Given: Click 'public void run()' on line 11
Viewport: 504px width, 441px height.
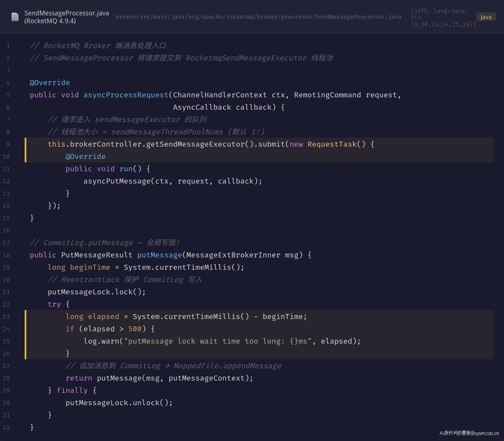Looking at the screenshot, I should (104, 169).
